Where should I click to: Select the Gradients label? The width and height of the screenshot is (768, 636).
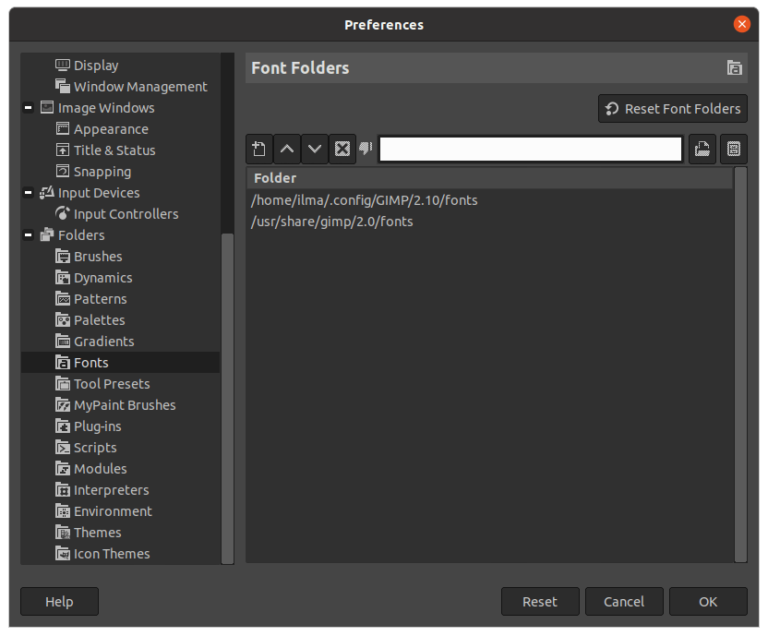pos(104,342)
